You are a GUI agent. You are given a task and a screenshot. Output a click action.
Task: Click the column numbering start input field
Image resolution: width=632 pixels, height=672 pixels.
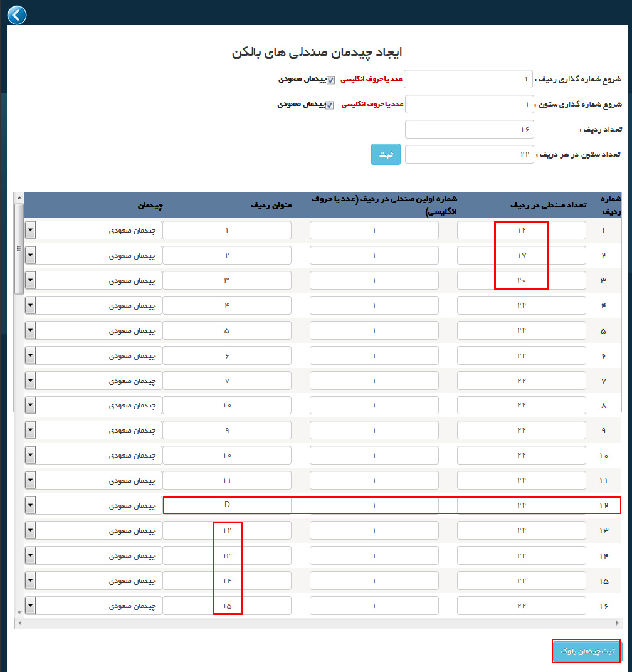[x=469, y=104]
